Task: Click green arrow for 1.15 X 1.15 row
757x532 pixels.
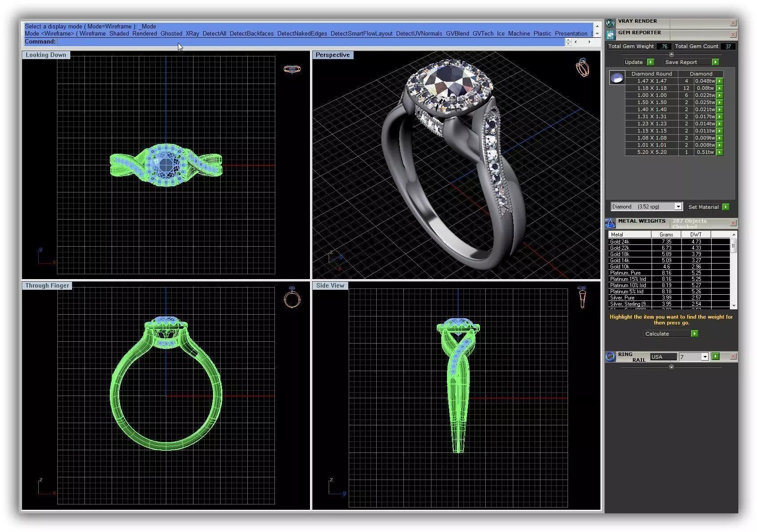Action: pos(720,131)
